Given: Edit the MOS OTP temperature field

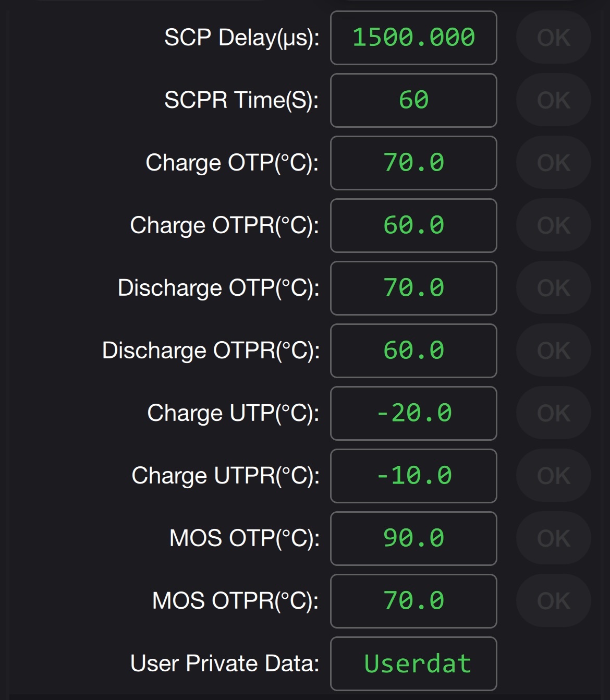Looking at the screenshot, I should point(413,539).
